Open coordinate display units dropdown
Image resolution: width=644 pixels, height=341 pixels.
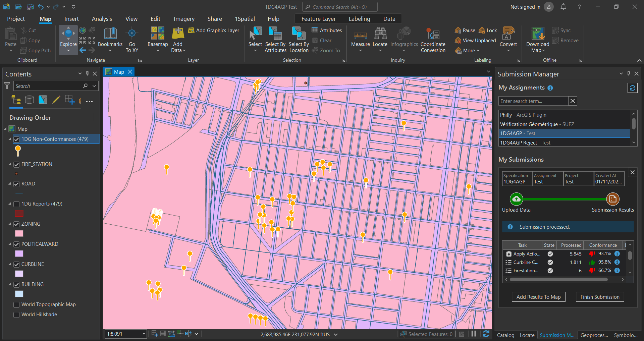pos(336,334)
